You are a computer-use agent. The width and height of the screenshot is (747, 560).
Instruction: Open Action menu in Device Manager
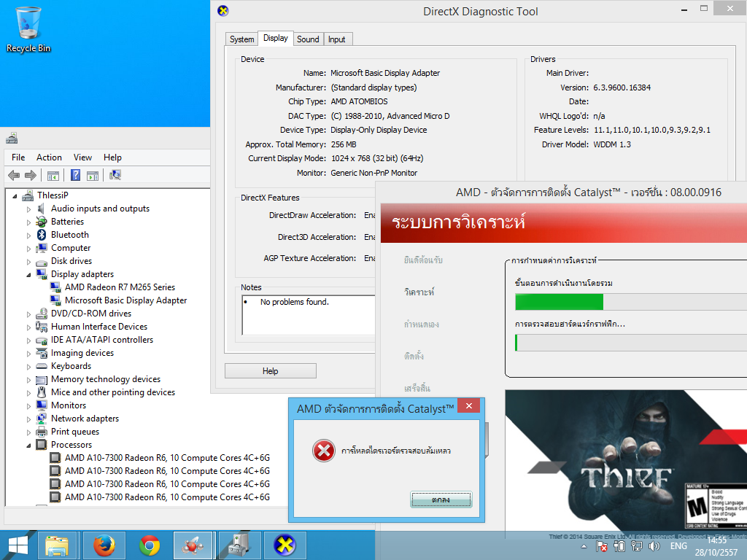(49, 157)
